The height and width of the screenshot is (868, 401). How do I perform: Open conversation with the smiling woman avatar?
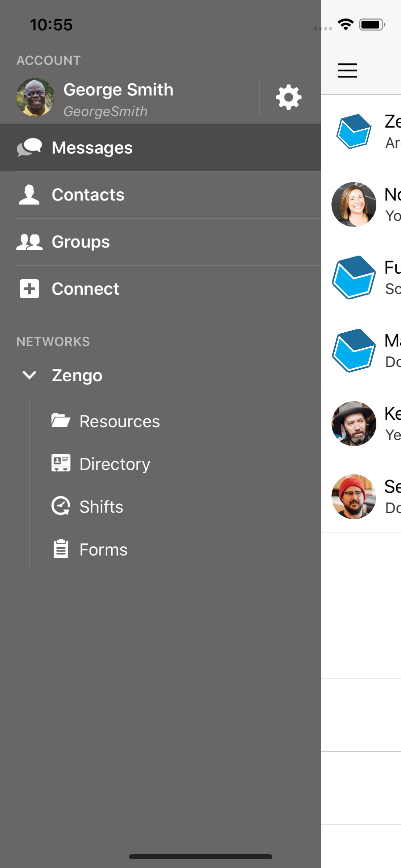pos(354,204)
